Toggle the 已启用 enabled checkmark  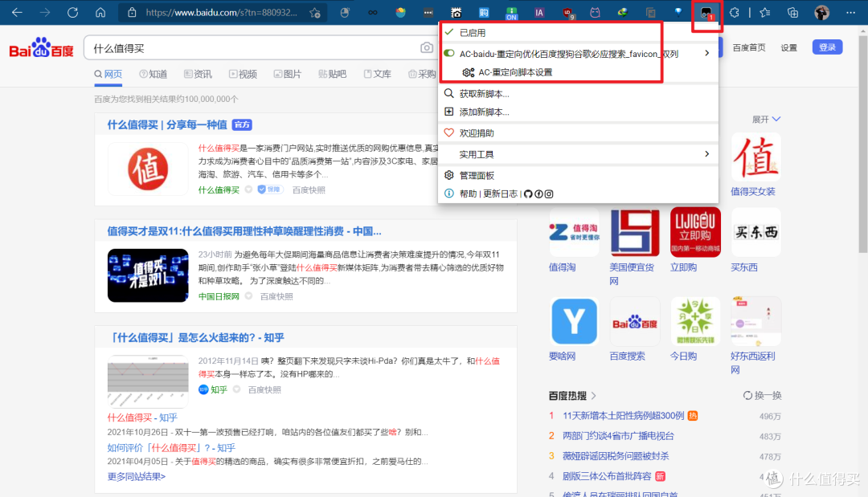pyautogui.click(x=449, y=33)
